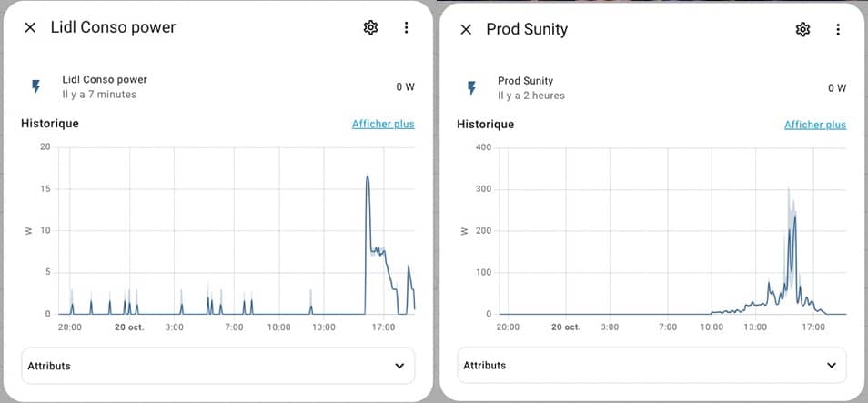Open settings gear for Prod Sunity

click(x=802, y=29)
